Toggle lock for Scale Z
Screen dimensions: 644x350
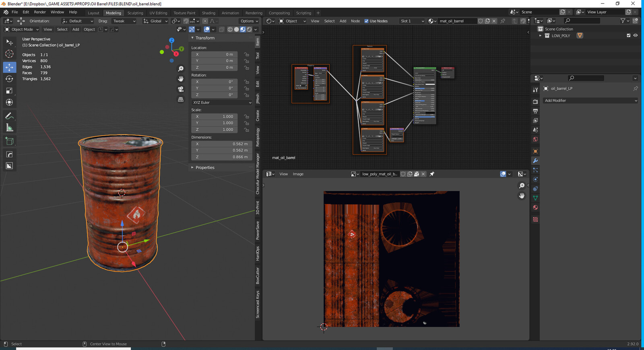pos(246,130)
